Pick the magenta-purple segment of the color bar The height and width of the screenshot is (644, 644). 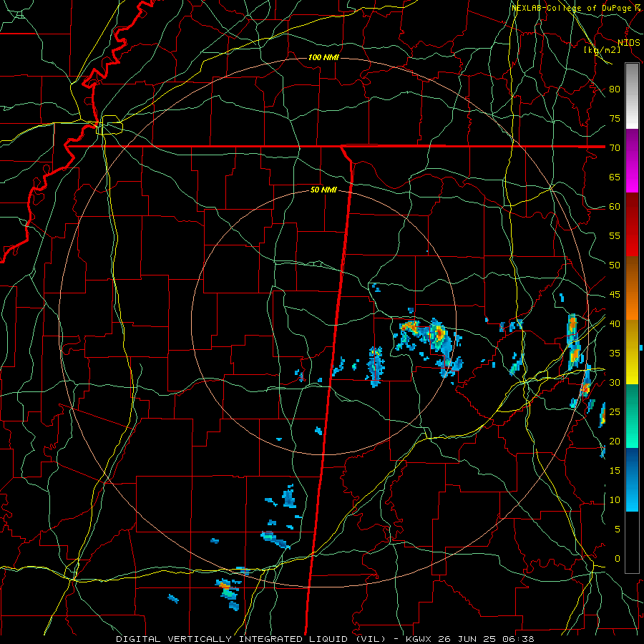click(632, 161)
